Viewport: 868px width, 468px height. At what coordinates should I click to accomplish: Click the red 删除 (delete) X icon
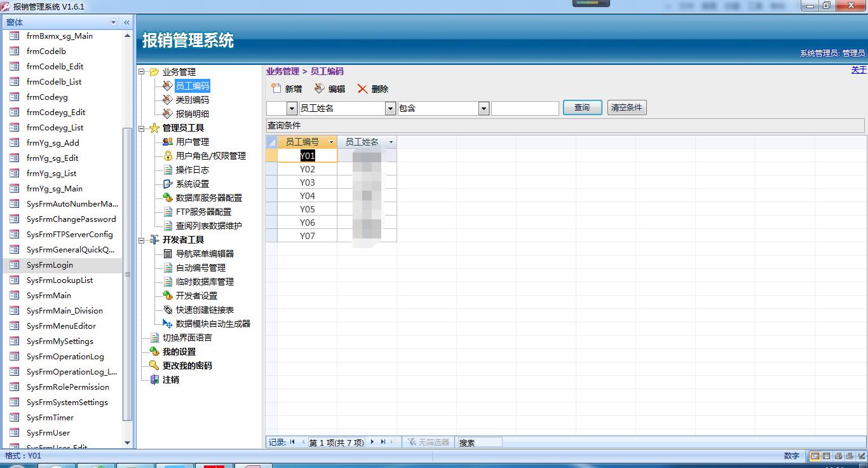(x=362, y=88)
